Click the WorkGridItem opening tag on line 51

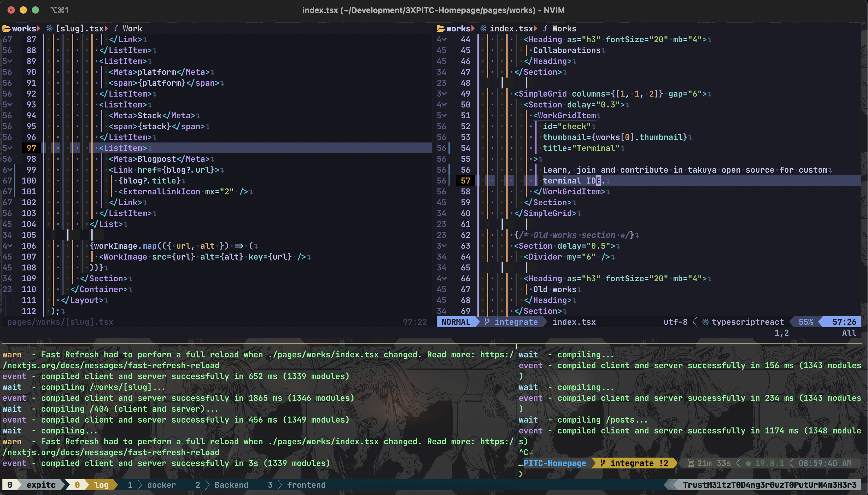pos(565,116)
